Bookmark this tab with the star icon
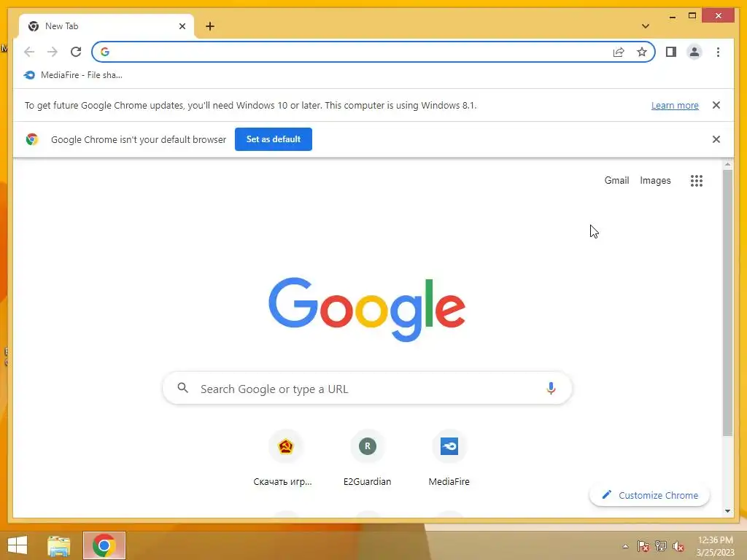Image resolution: width=747 pixels, height=560 pixels. click(642, 52)
